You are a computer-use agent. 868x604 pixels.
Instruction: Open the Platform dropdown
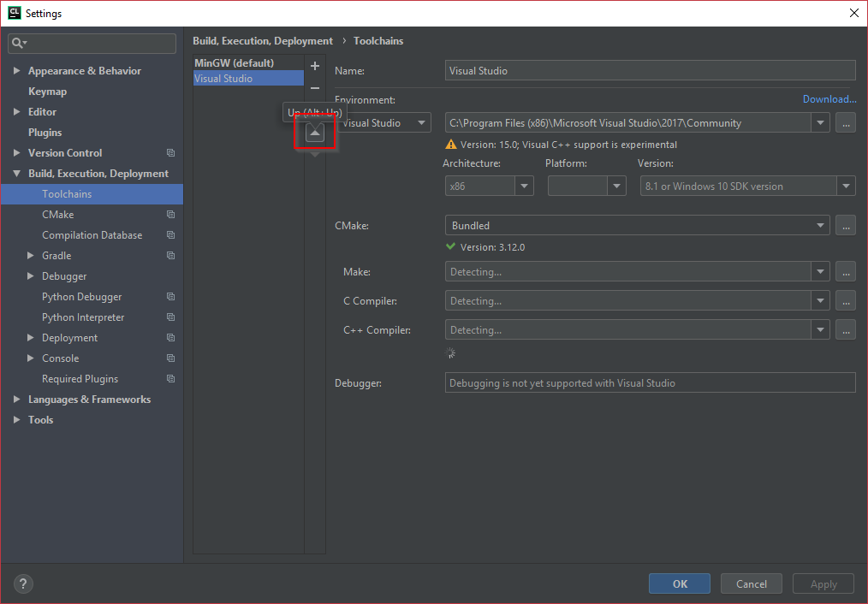pos(616,187)
